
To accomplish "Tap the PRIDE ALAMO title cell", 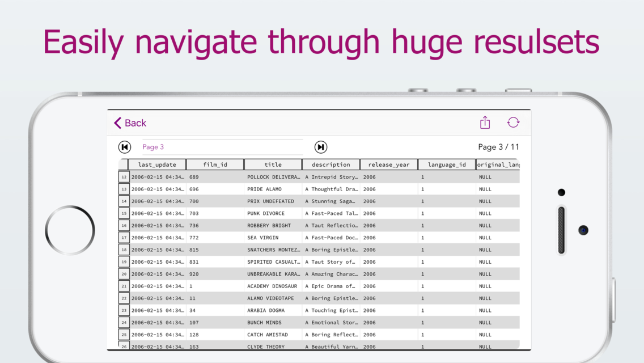I will [x=273, y=189].
